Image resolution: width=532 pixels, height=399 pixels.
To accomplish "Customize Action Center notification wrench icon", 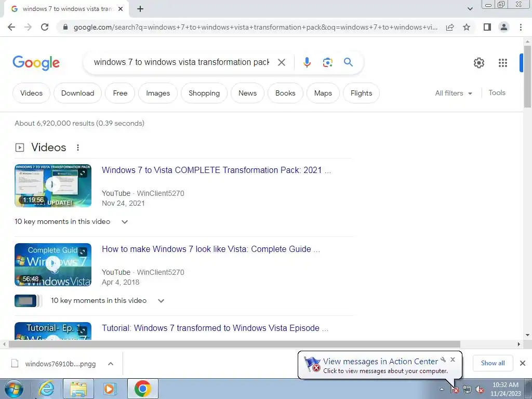I will pos(443,360).
